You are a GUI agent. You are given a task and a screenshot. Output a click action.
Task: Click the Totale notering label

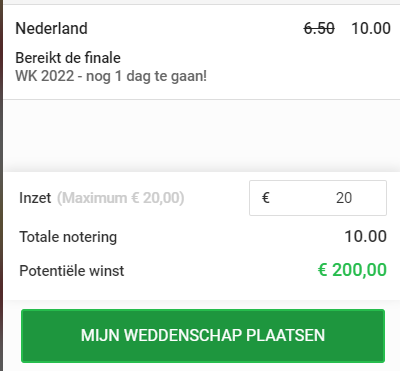click(68, 237)
